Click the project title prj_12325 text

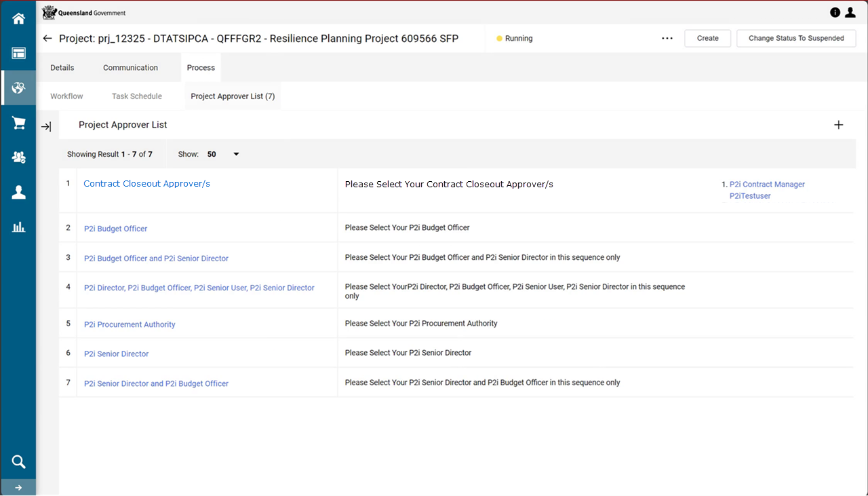pyautogui.click(x=258, y=39)
